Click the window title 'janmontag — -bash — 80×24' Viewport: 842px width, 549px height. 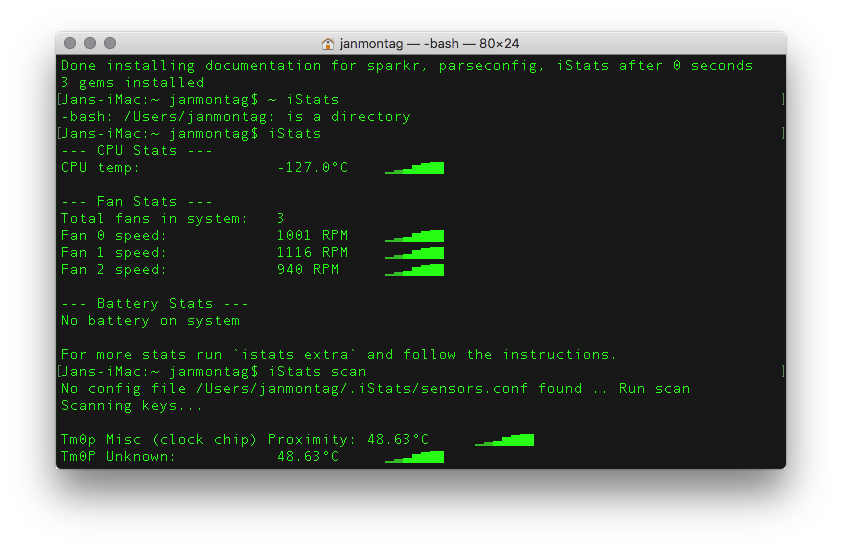429,44
